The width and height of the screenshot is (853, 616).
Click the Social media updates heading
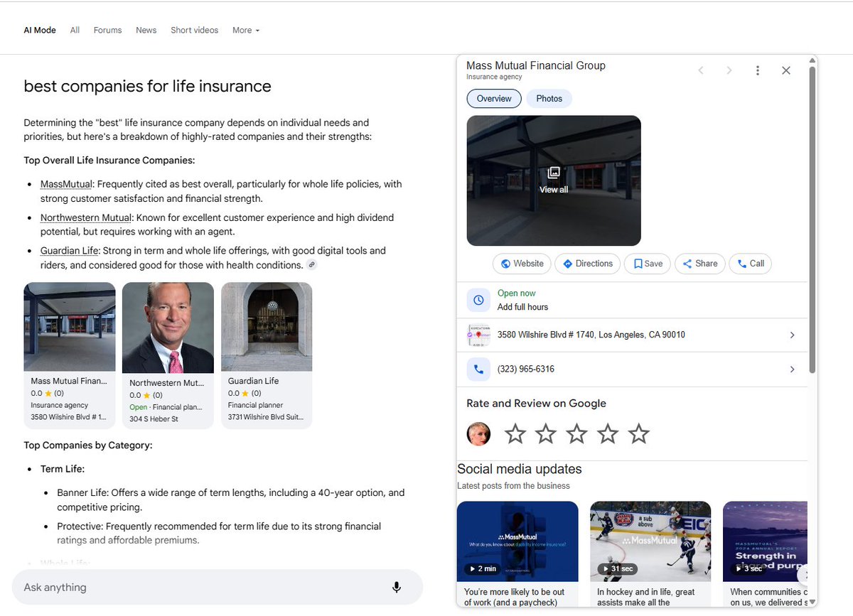point(520,469)
